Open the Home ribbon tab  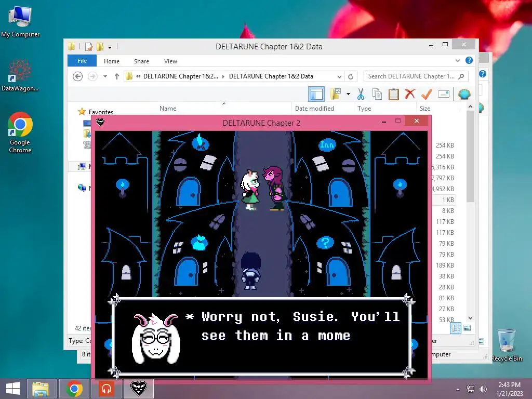(x=112, y=61)
